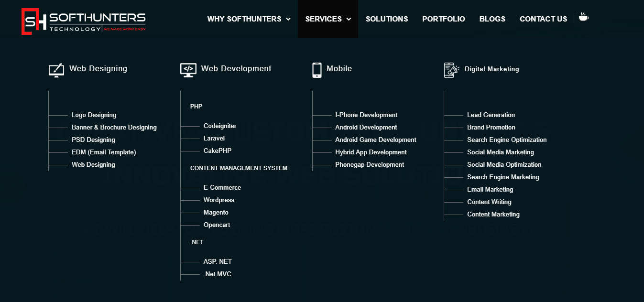Click Web Designing link in list
Screen dimensions: 644x302
[x=94, y=165]
